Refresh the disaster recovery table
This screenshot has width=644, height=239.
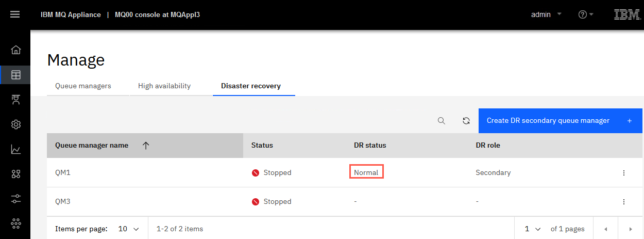(x=466, y=121)
